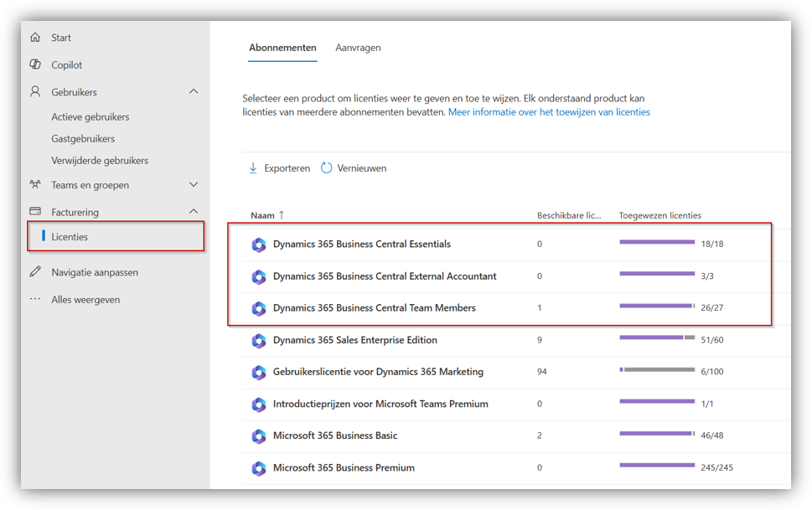Click the Microsoft 365 Business Premium icon

click(x=259, y=468)
